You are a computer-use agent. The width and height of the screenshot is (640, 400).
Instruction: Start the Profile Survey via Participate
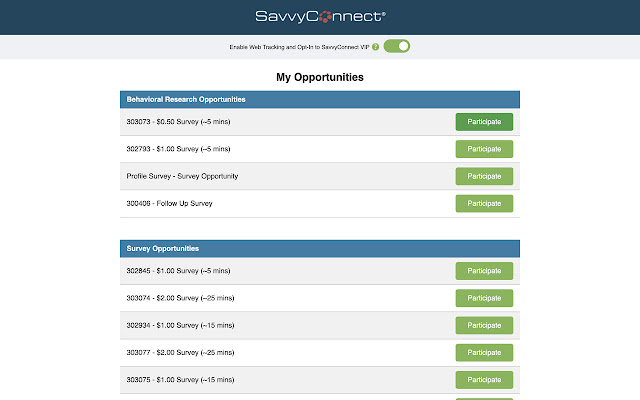click(484, 176)
